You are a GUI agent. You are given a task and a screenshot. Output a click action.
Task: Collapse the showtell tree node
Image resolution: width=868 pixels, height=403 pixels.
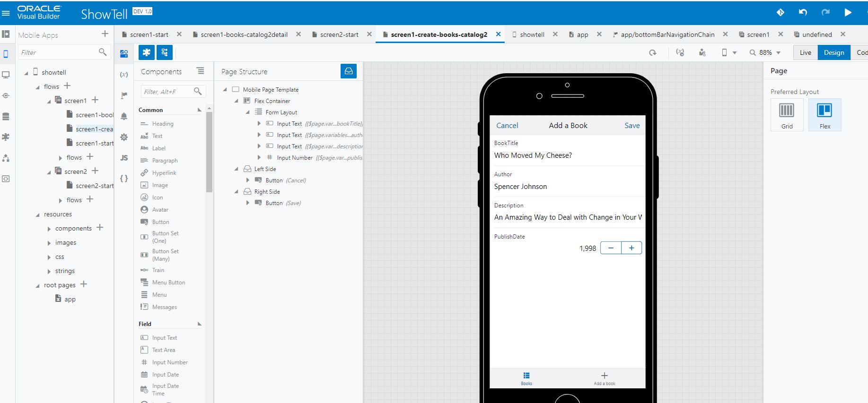26,73
